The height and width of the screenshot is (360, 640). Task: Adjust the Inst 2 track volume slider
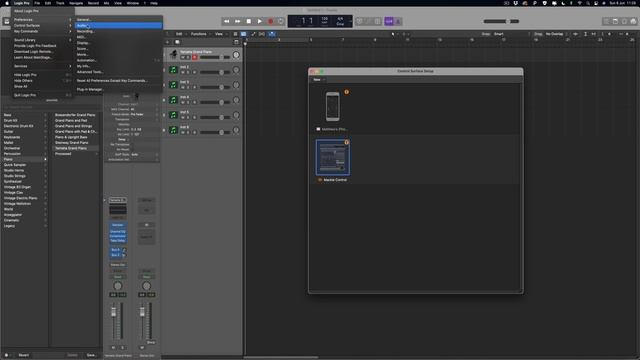click(215, 72)
